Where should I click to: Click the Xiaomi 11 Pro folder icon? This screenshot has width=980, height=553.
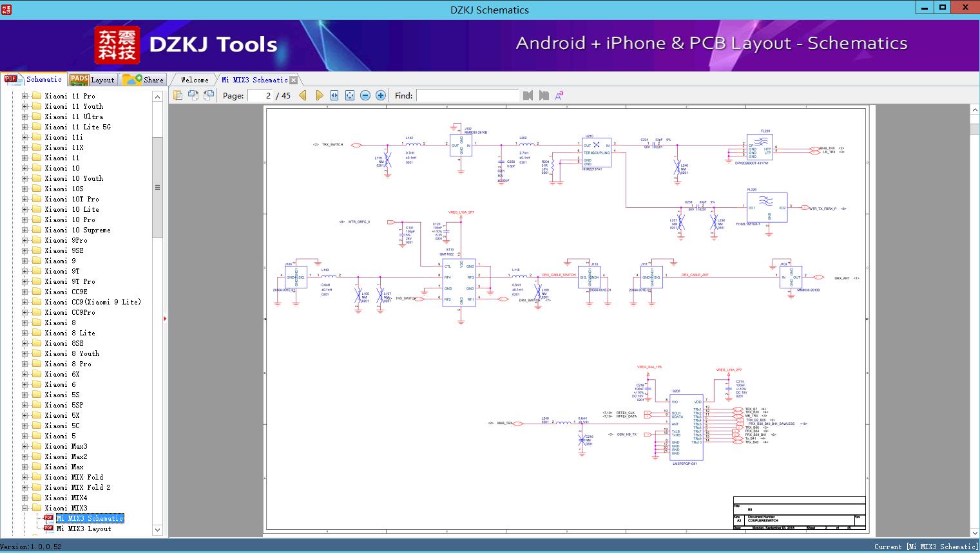[37, 96]
